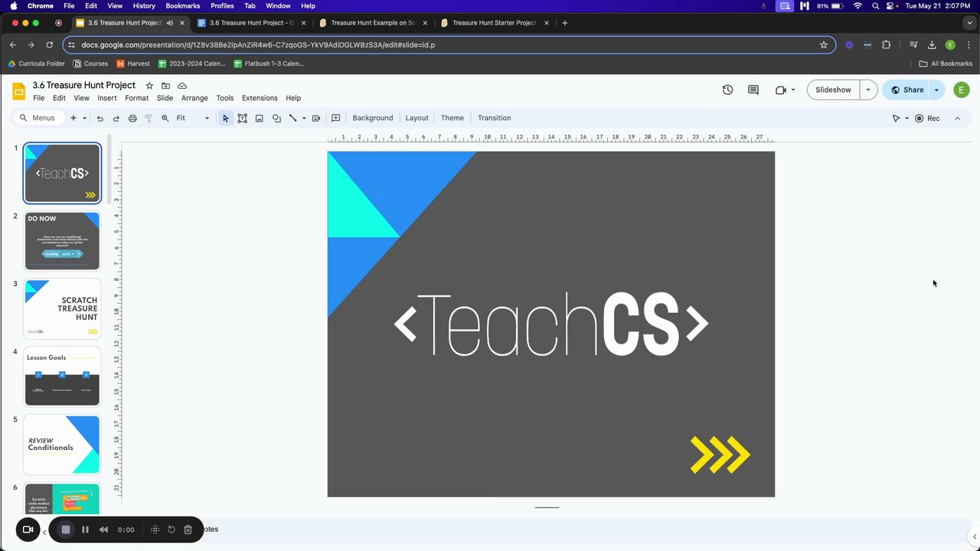
Task: Choose the select cursor tool
Action: tap(225, 118)
